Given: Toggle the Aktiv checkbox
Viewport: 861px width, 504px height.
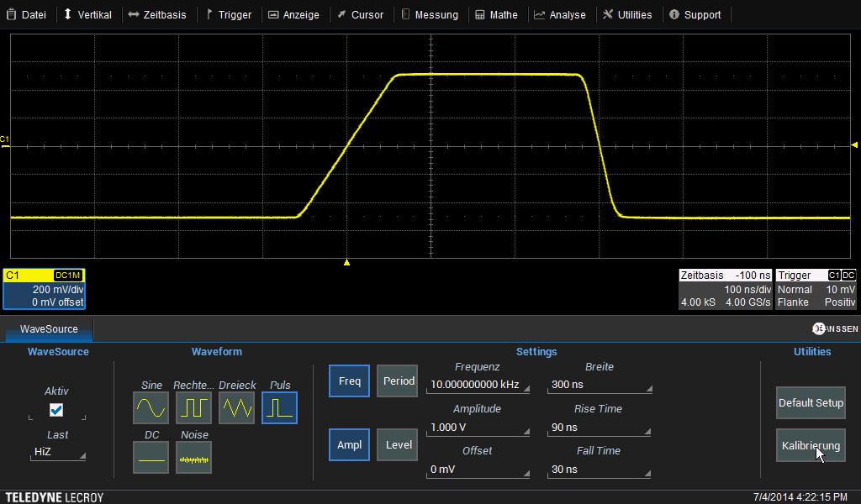Looking at the screenshot, I should [x=56, y=411].
